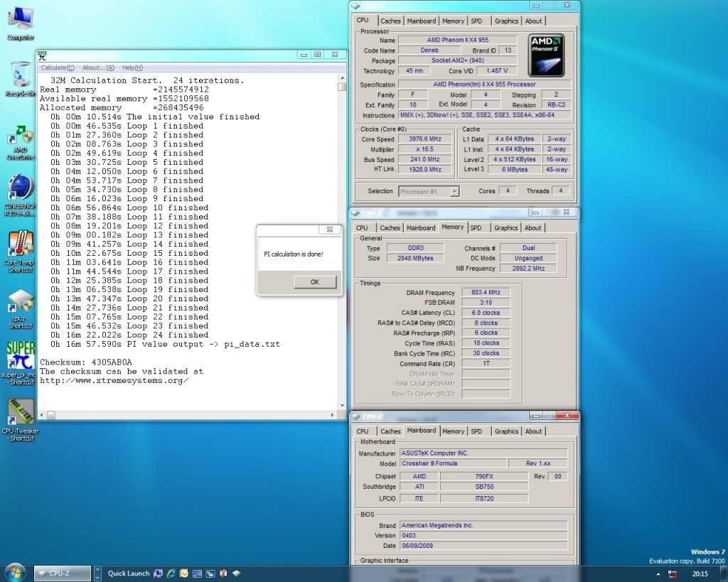Screen dimensions: 728x582
Task: Open Graphics tab in bottom CPU-Z window
Action: (506, 431)
